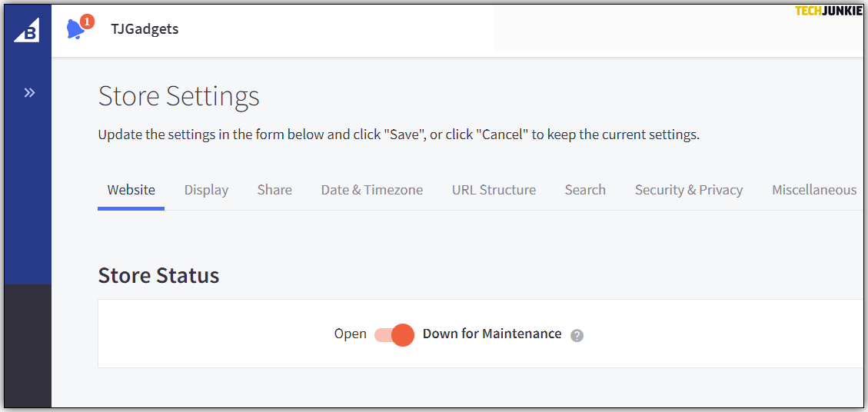The image size is (868, 412).
Task: Click the Down for Maintenance label
Action: [492, 334]
